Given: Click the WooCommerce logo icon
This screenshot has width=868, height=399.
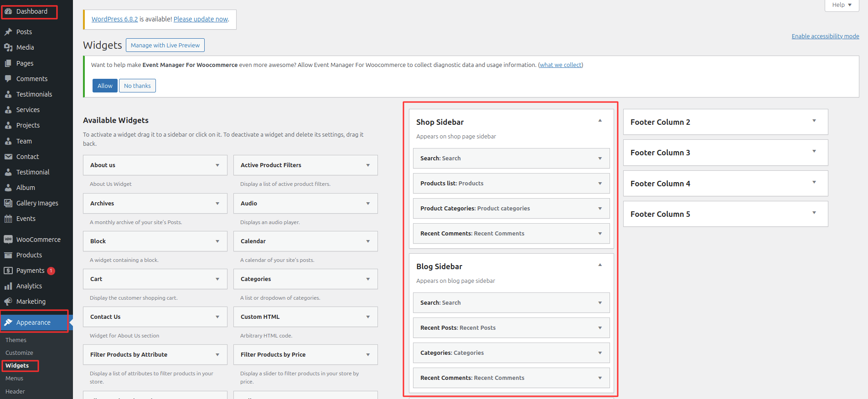Looking at the screenshot, I should pos(8,240).
